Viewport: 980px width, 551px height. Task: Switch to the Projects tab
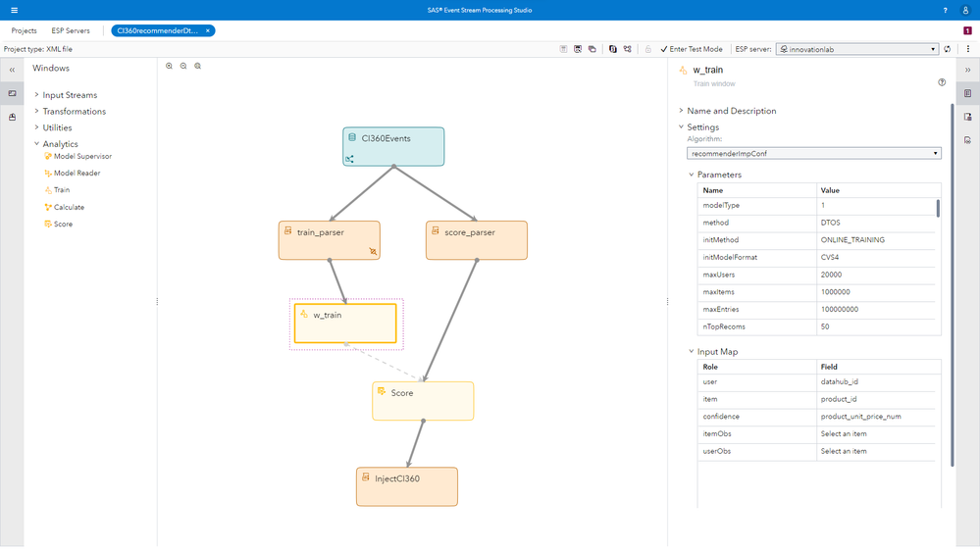click(x=24, y=30)
